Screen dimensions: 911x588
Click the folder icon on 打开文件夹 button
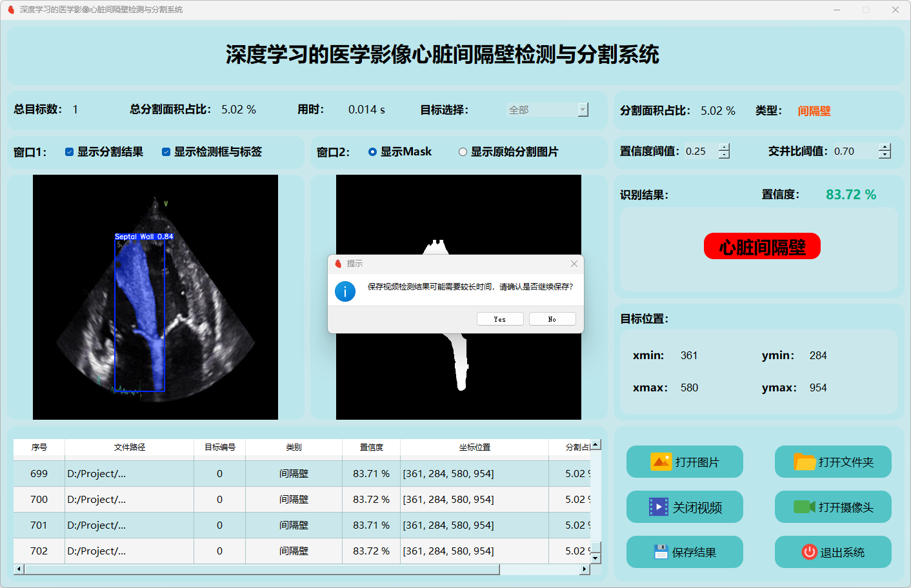(804, 462)
